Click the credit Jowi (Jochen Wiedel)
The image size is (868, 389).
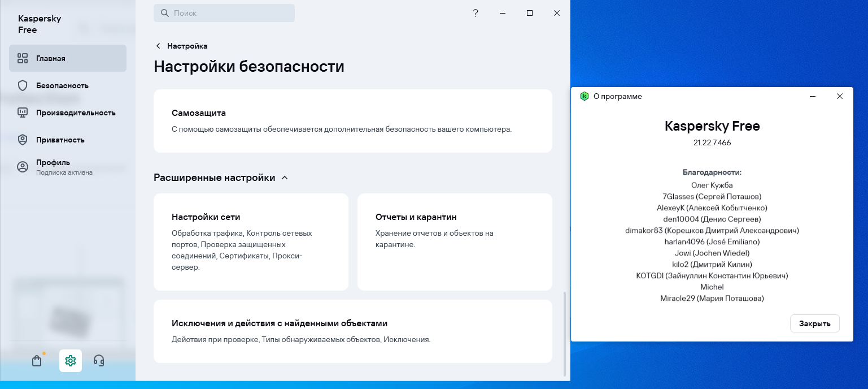(x=712, y=253)
